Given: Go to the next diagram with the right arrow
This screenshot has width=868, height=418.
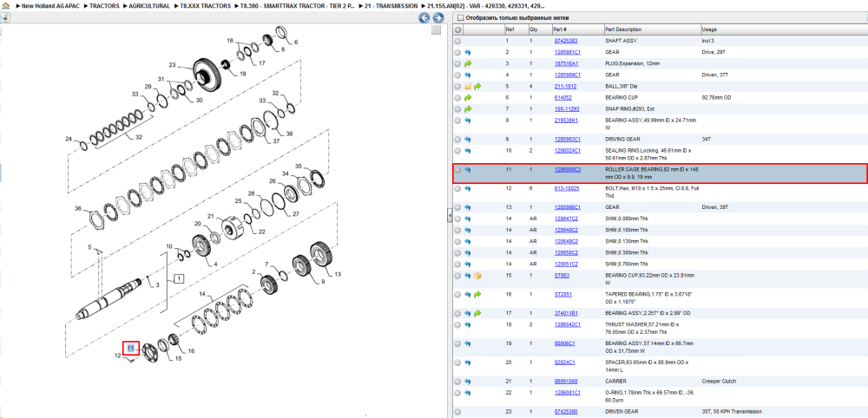Looking at the screenshot, I should click(437, 18).
